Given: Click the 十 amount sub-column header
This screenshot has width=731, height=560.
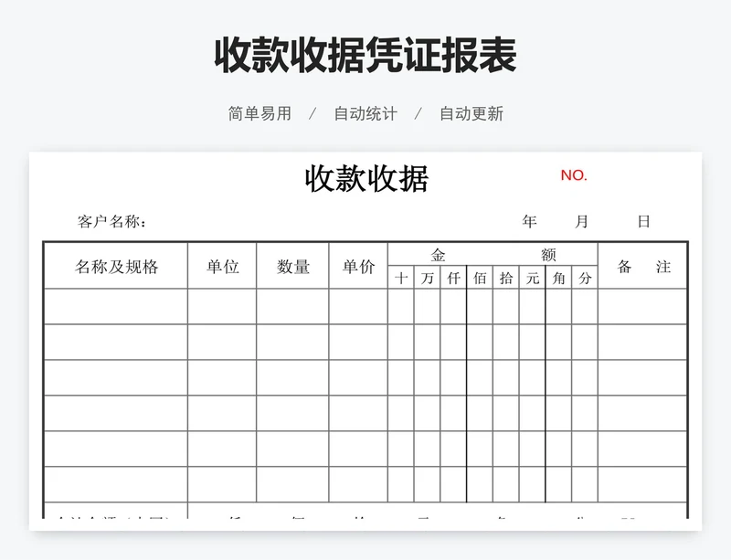Looking at the screenshot, I should pos(401,279).
